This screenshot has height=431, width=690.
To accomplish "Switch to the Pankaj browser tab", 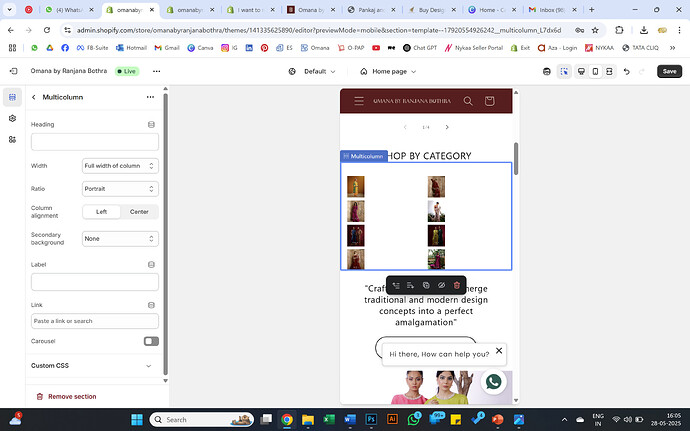I will 371,10.
